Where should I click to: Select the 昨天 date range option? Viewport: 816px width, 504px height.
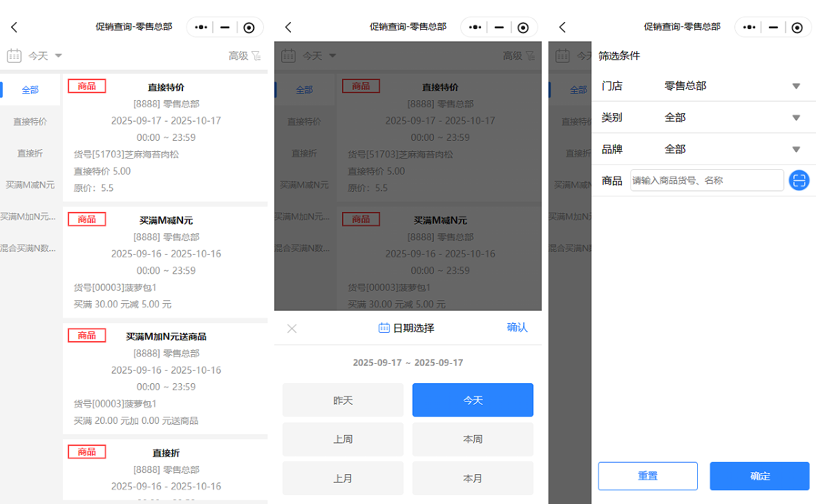[x=343, y=400]
